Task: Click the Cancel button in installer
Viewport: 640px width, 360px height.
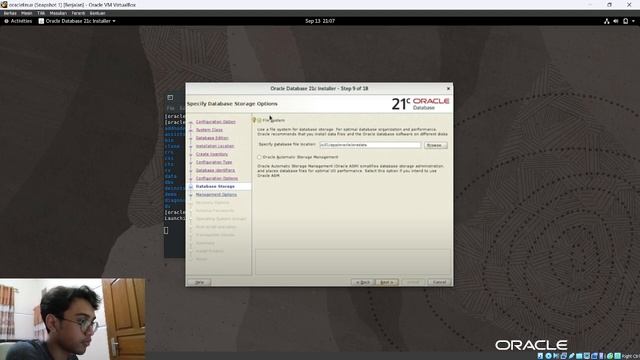Action: click(x=439, y=282)
